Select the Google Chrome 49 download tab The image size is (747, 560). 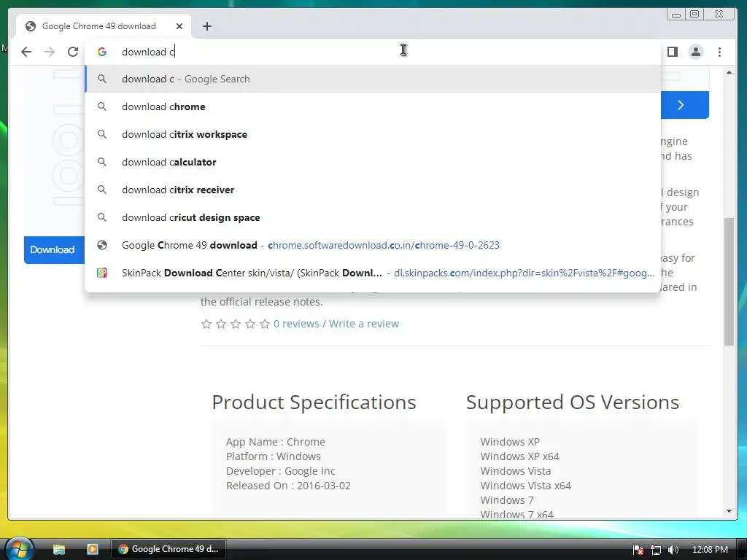[104, 26]
